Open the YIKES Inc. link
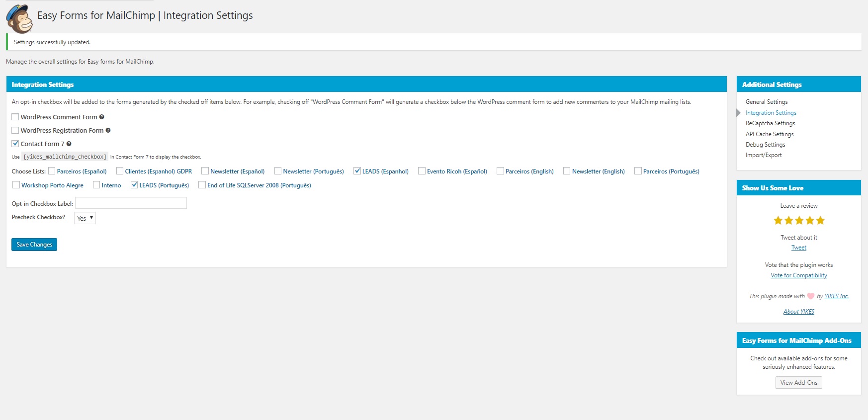The width and height of the screenshot is (868, 420). 837,296
